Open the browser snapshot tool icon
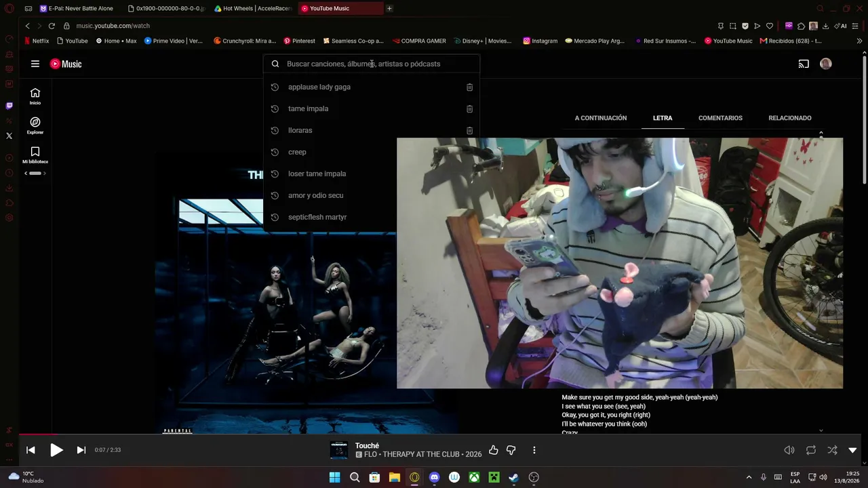The width and height of the screenshot is (868, 488). pyautogui.click(x=733, y=26)
